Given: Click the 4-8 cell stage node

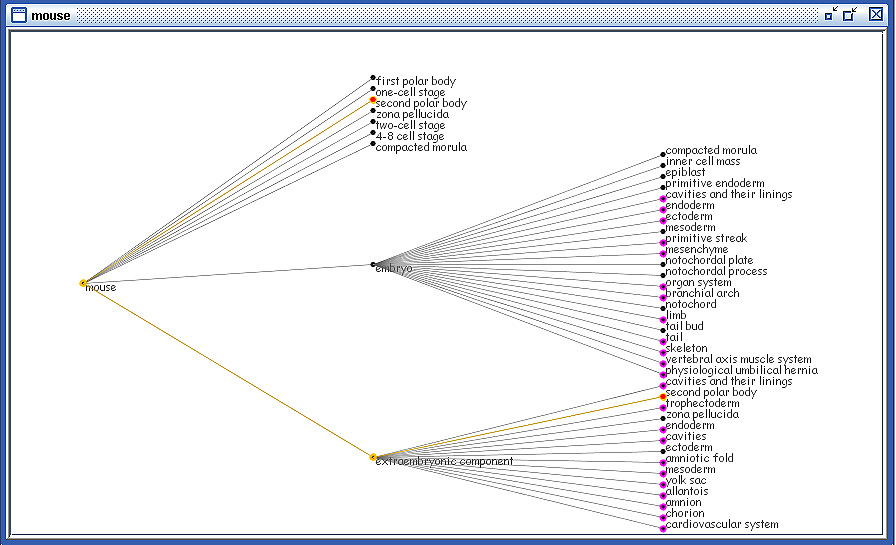Looking at the screenshot, I should (373, 133).
